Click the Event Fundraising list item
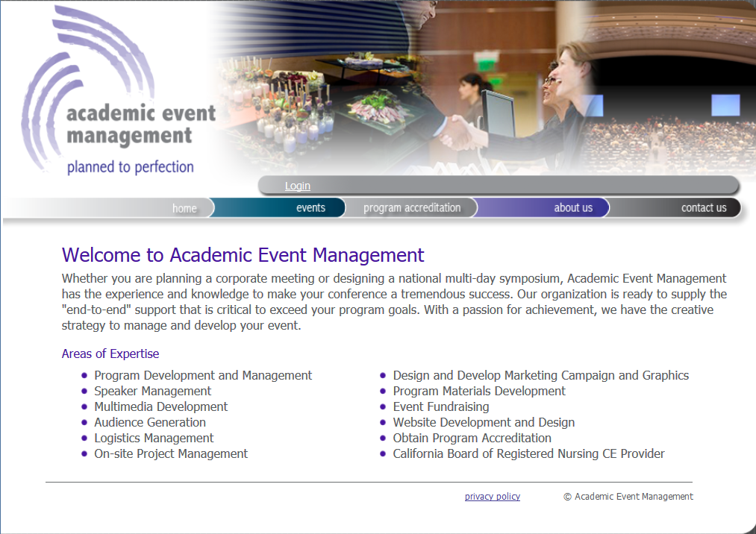 tap(440, 406)
